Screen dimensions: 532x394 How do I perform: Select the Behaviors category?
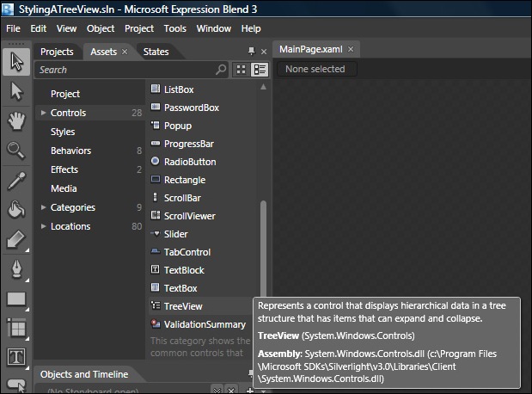(x=71, y=151)
